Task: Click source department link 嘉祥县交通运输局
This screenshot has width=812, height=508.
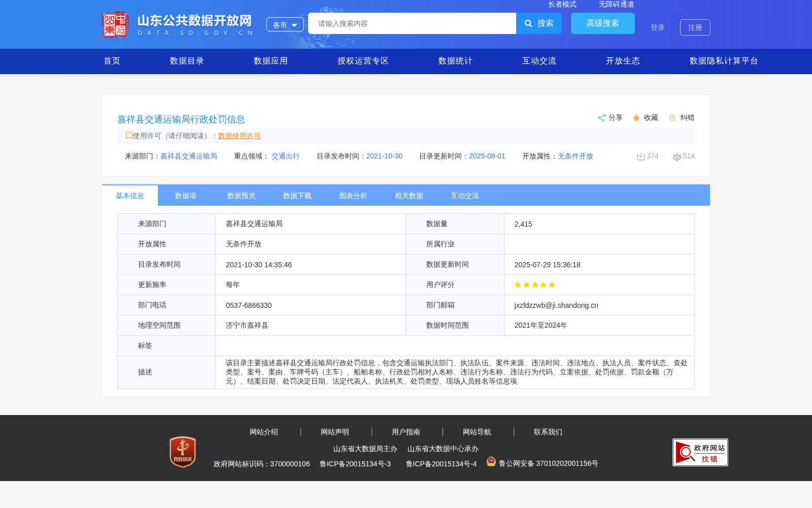Action: [x=189, y=156]
